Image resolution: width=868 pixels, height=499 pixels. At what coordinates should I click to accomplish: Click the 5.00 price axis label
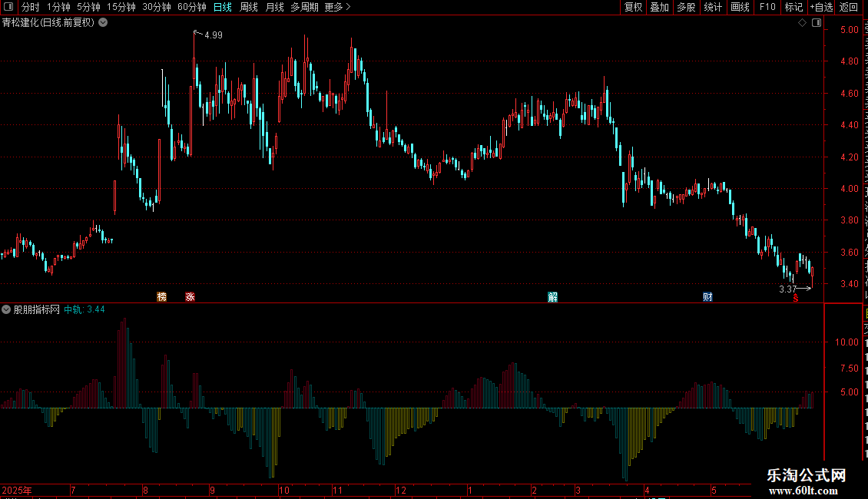click(x=849, y=30)
